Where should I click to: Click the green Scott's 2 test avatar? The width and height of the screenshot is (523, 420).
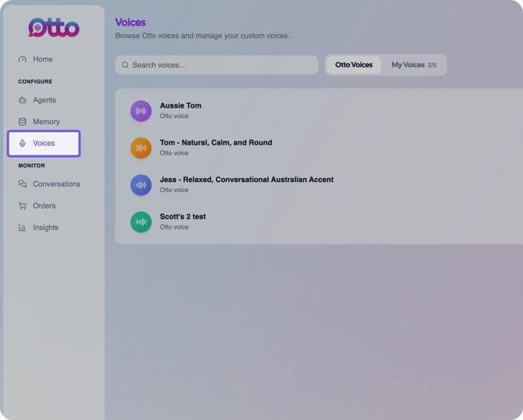(x=141, y=222)
